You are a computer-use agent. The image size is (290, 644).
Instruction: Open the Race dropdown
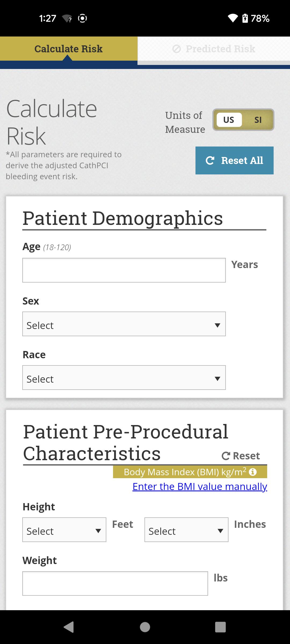click(x=124, y=378)
